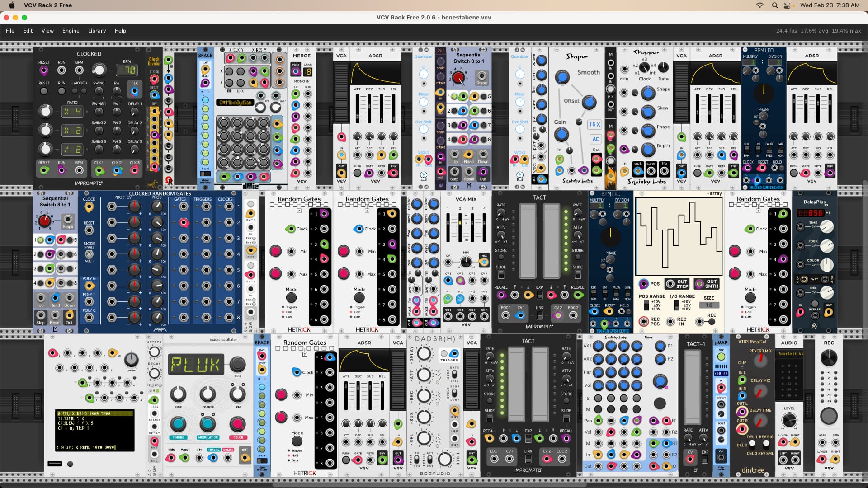
Task: Click the CLOCKED BPM input jack beside the knob
Action: tap(79, 70)
